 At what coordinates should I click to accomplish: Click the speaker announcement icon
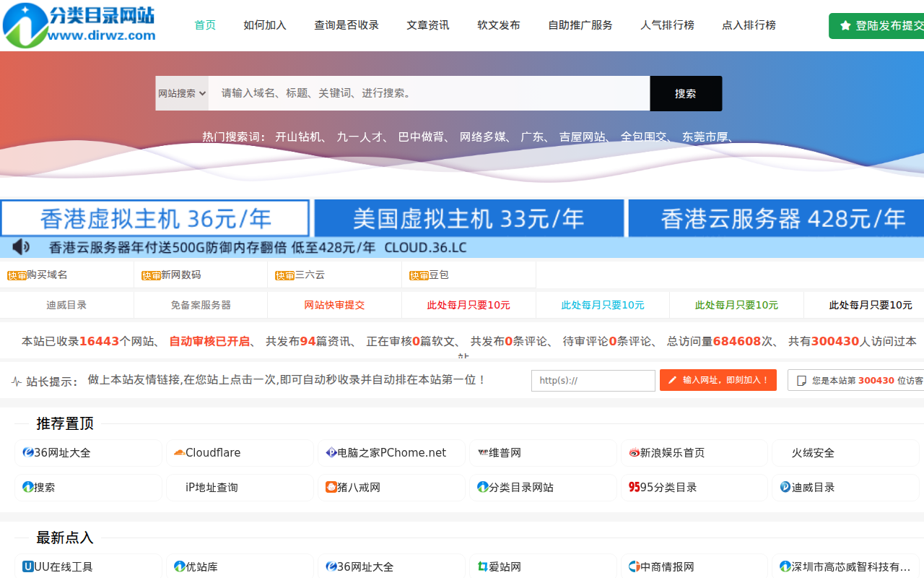pyautogui.click(x=21, y=247)
